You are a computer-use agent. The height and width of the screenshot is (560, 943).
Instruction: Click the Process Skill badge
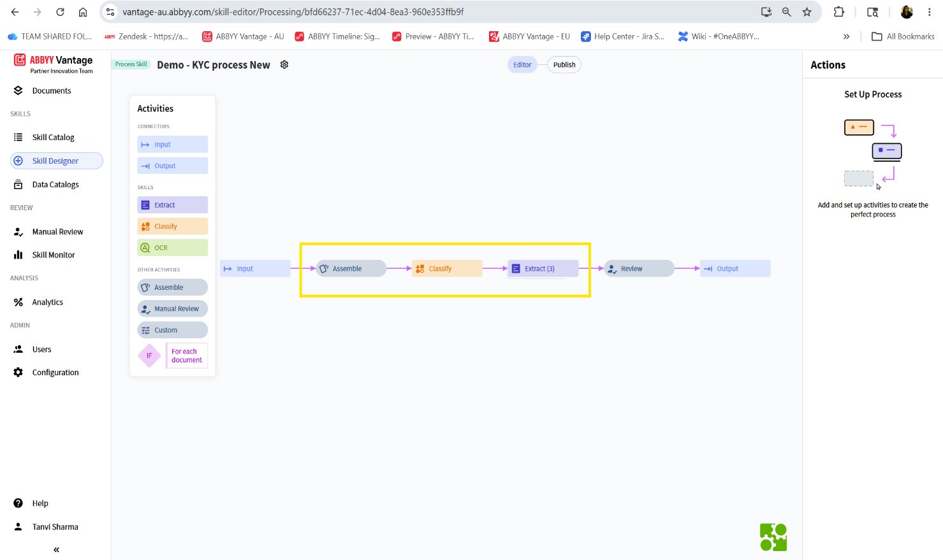[x=131, y=64]
